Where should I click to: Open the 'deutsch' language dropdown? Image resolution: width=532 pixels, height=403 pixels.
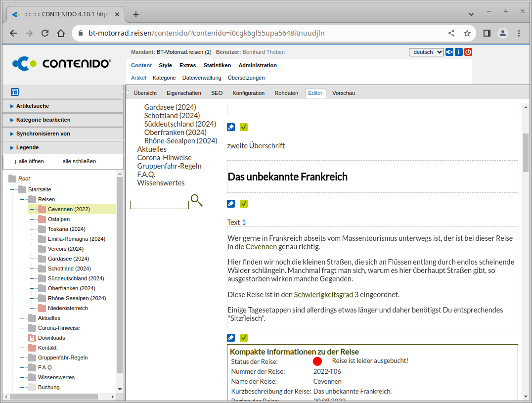click(426, 52)
